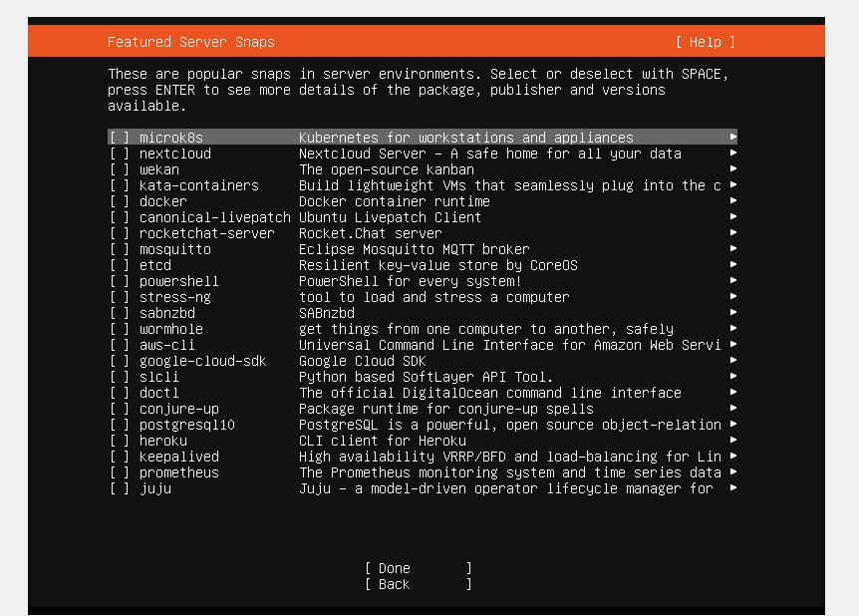Image resolution: width=859 pixels, height=616 pixels.
Task: Toggle the microk8s checkbox
Action: pos(120,137)
